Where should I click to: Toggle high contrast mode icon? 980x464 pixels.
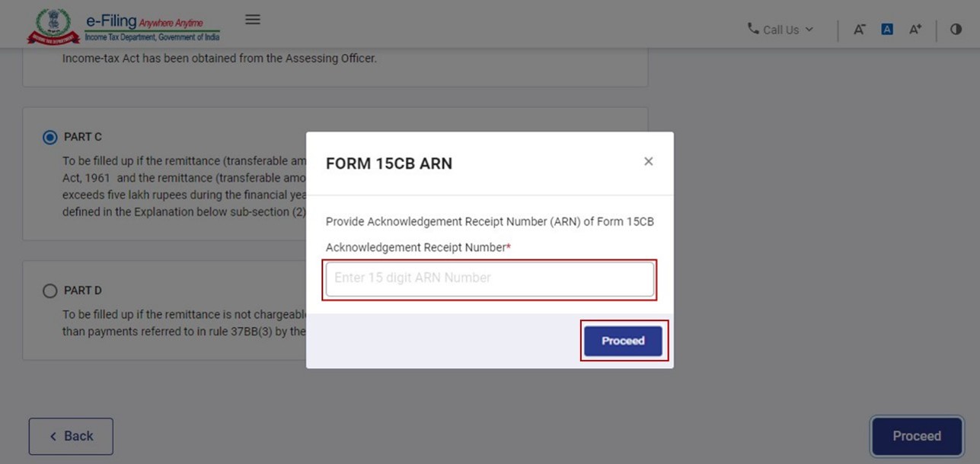(x=956, y=30)
